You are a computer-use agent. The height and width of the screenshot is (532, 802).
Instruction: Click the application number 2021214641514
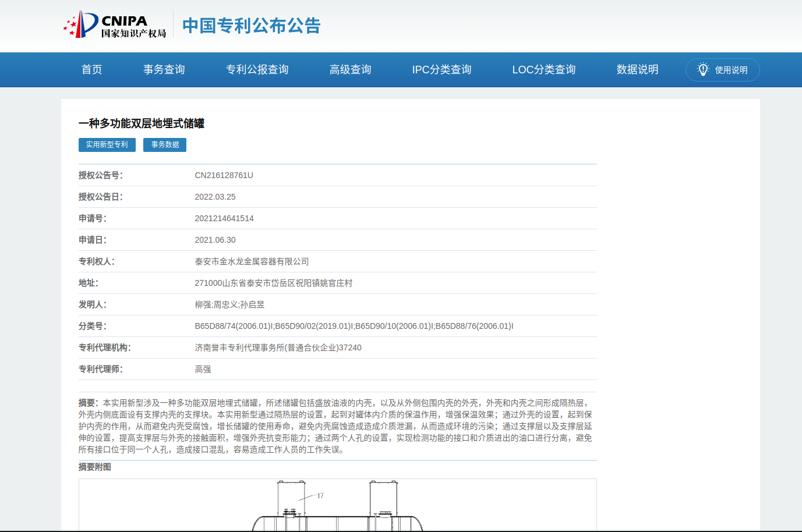(224, 218)
